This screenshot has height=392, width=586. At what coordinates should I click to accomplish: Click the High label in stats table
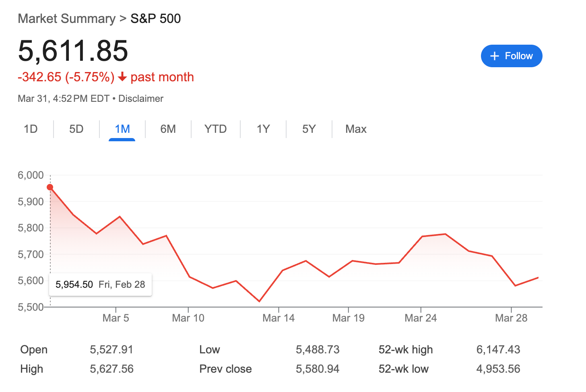click(31, 369)
